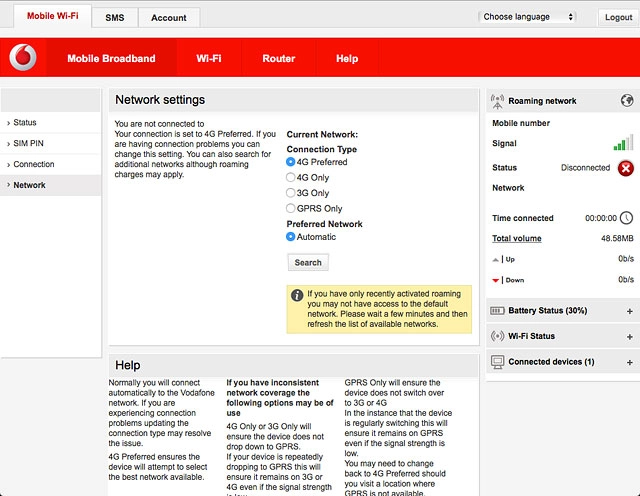Click the Logout button
The height and width of the screenshot is (496, 640).
coord(618,18)
